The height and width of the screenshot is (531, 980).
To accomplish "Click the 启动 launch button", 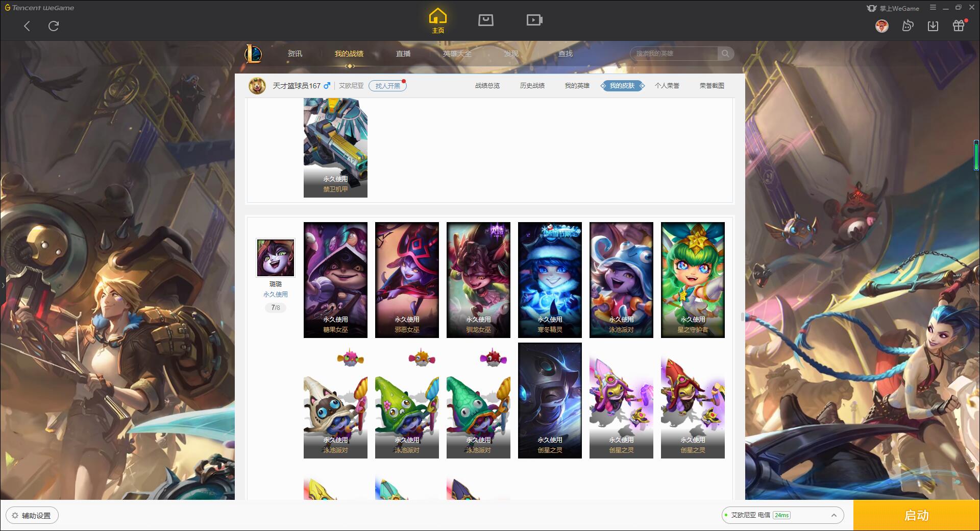I will pyautogui.click(x=917, y=515).
